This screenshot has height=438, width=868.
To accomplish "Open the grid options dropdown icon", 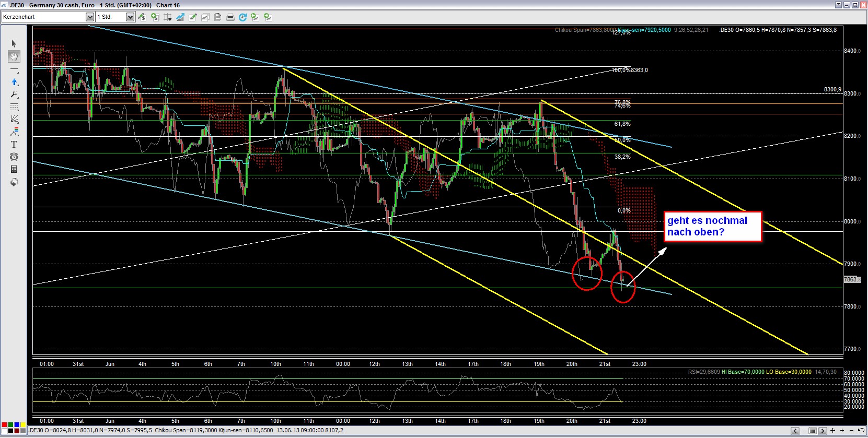I will (168, 17).
